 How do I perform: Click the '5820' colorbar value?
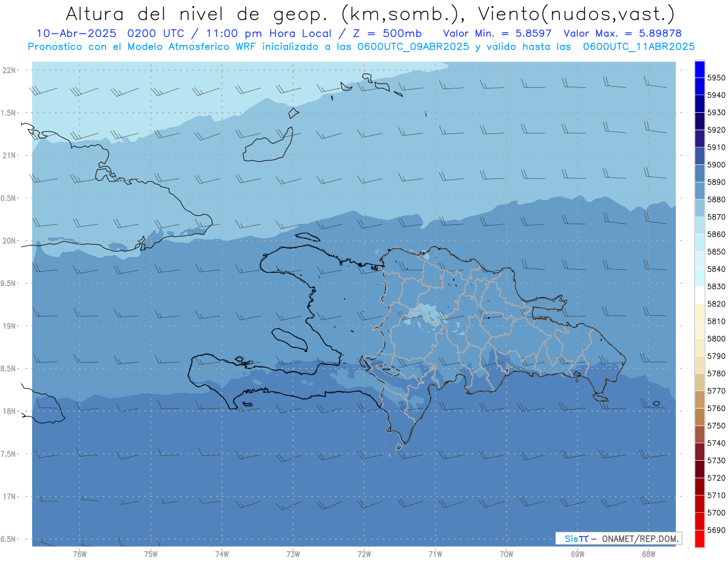coord(716,304)
